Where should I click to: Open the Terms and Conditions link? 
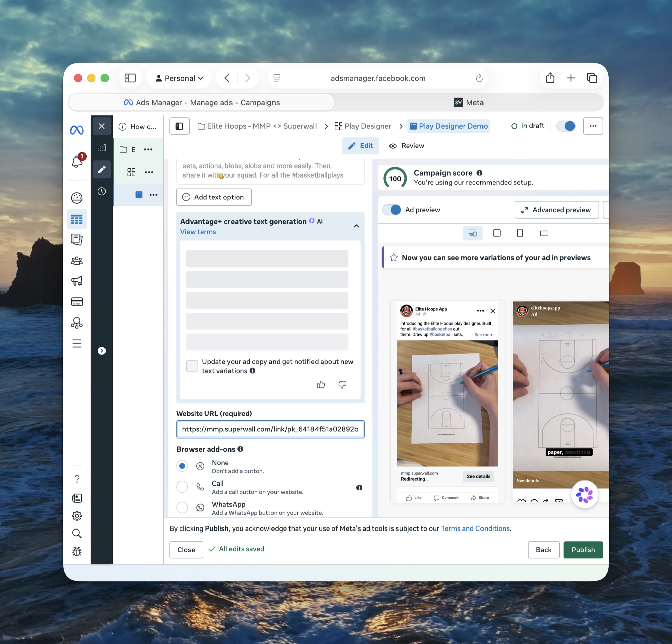pyautogui.click(x=475, y=528)
